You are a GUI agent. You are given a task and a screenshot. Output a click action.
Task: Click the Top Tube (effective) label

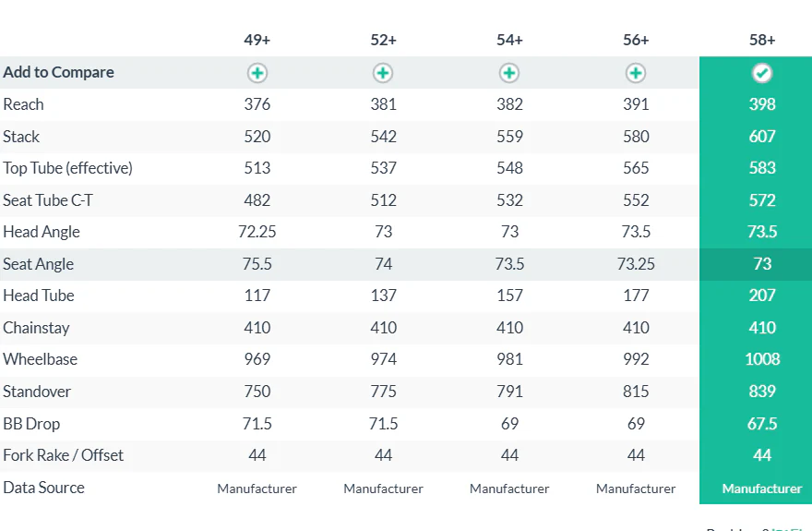pos(68,168)
